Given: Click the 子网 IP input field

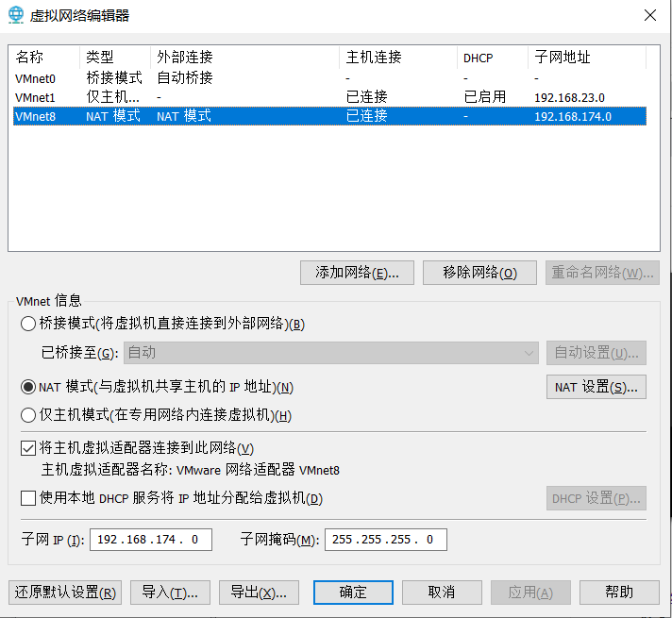Looking at the screenshot, I should tap(151, 539).
